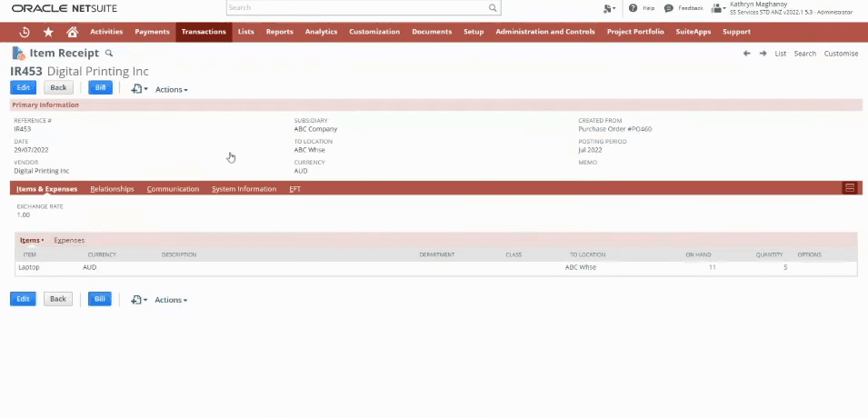Expand the top Actions dropdown
Screen dimensions: 868x418
point(171,89)
